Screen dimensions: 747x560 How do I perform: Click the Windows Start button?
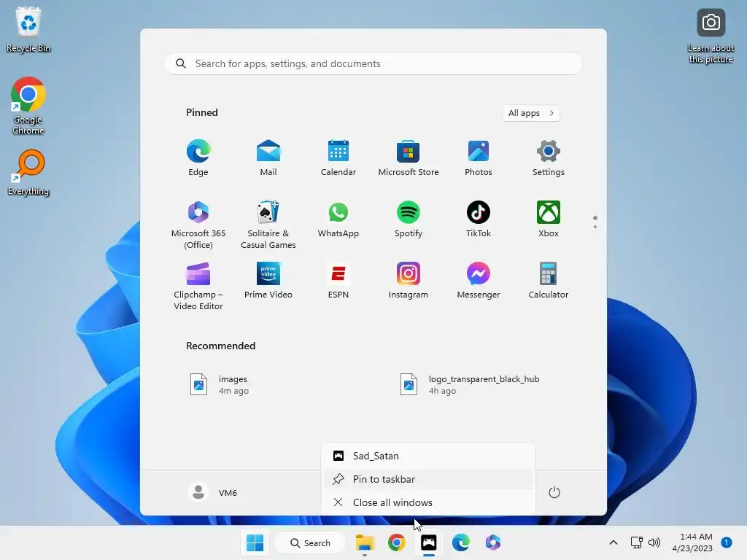point(255,542)
